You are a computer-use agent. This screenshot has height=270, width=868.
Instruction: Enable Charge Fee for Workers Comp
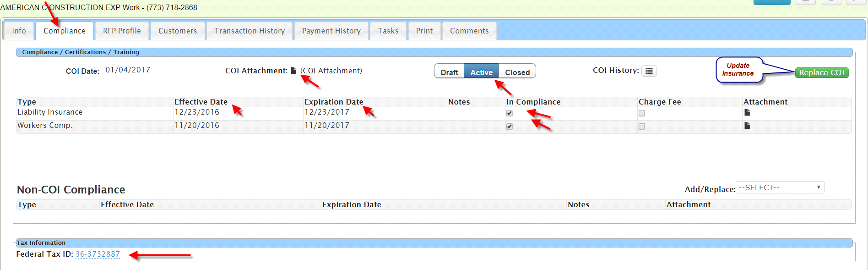coord(642,127)
